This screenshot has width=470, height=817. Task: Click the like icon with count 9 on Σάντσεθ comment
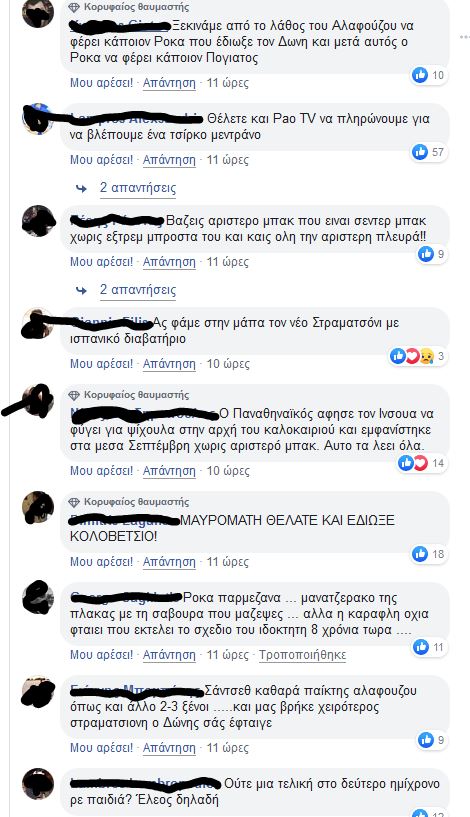(x=426, y=739)
